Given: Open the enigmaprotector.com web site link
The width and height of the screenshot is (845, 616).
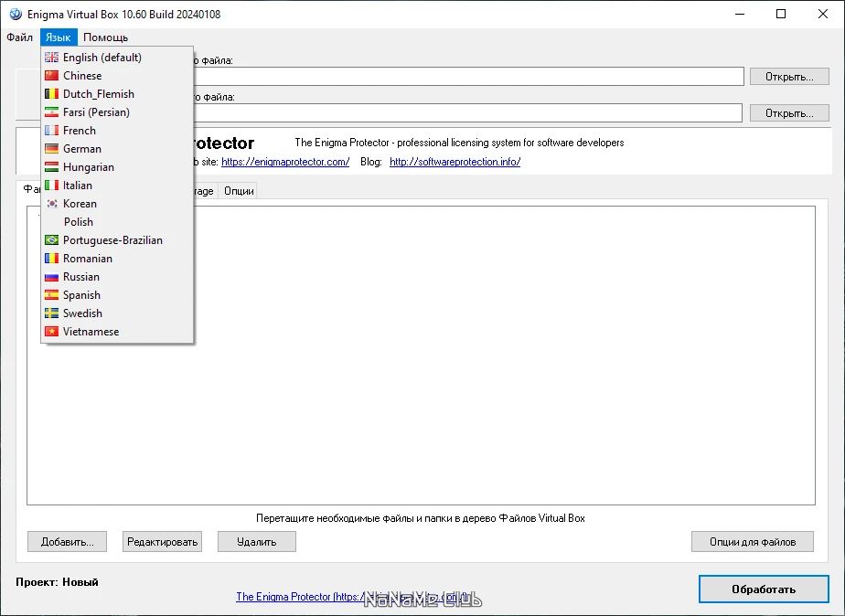Looking at the screenshot, I should tap(285, 162).
